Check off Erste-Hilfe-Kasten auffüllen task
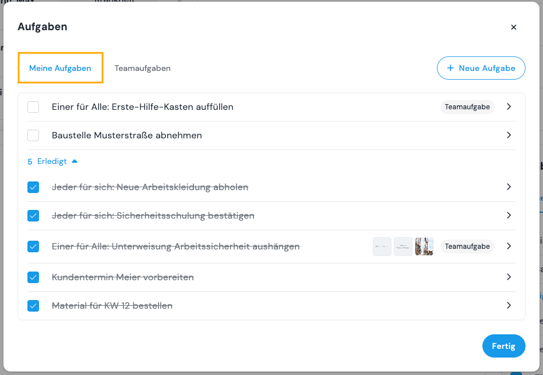543x375 pixels. click(x=33, y=107)
